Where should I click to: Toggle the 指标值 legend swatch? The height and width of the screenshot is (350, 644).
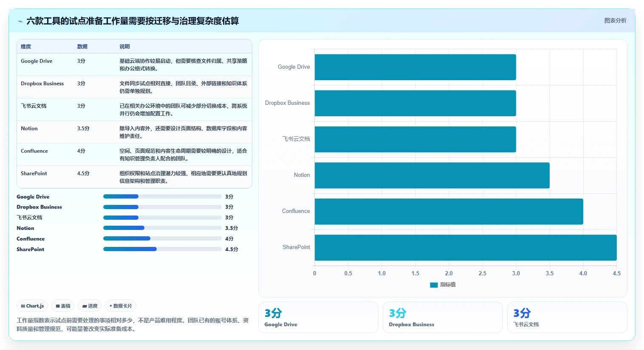(434, 285)
